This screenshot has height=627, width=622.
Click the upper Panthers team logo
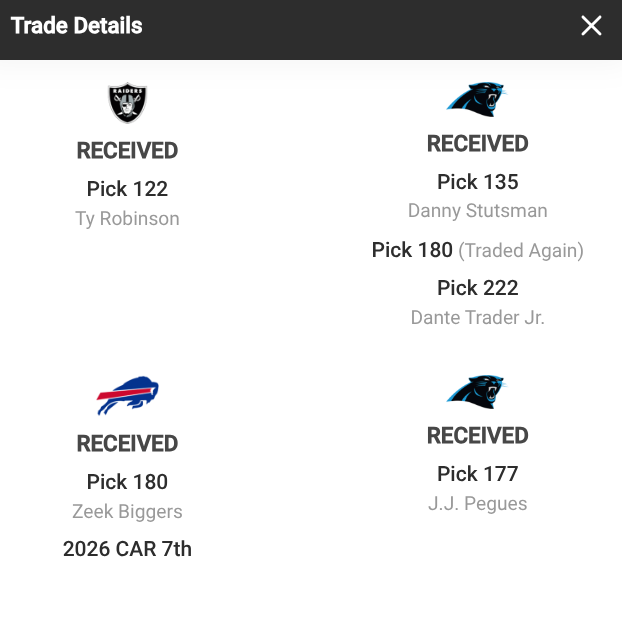pos(477,99)
